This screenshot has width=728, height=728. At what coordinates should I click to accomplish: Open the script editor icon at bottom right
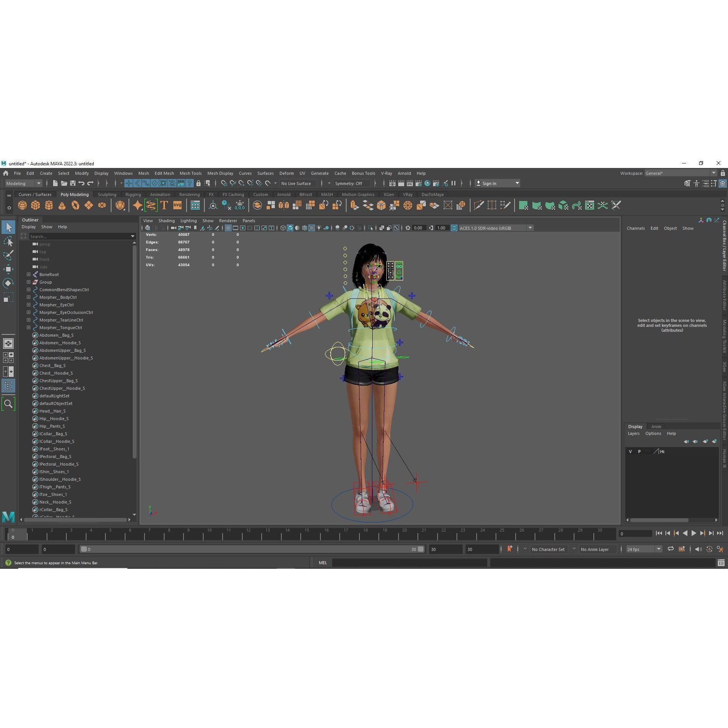721,563
